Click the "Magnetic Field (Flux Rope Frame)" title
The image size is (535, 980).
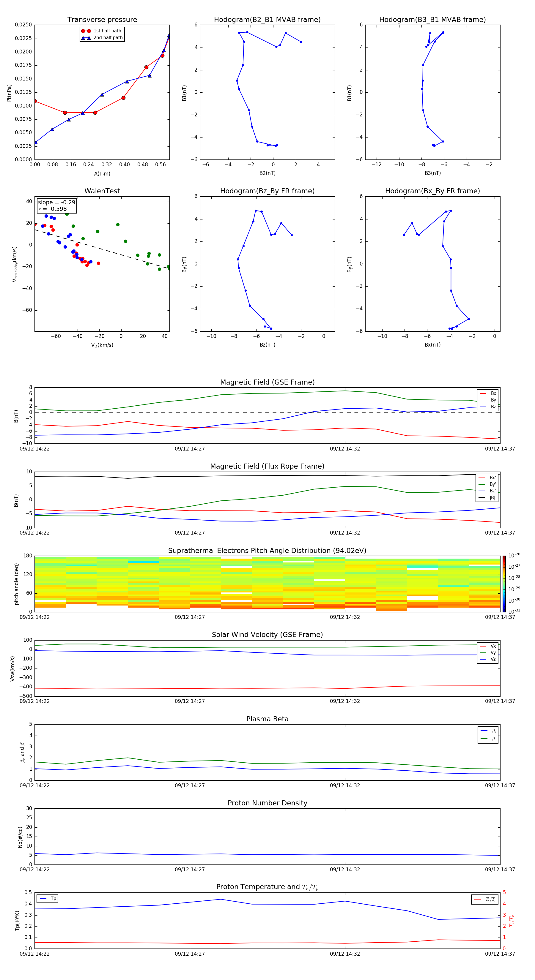click(267, 467)
